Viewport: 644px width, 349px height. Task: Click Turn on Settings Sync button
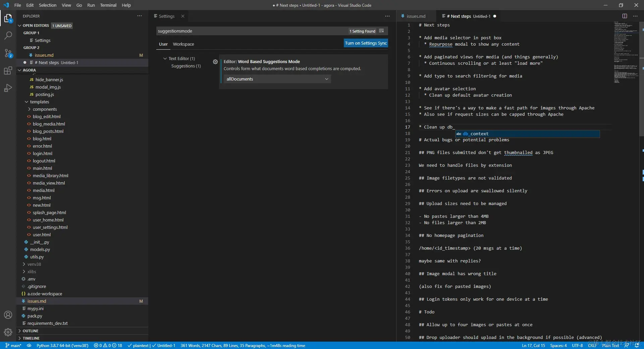[x=366, y=43]
